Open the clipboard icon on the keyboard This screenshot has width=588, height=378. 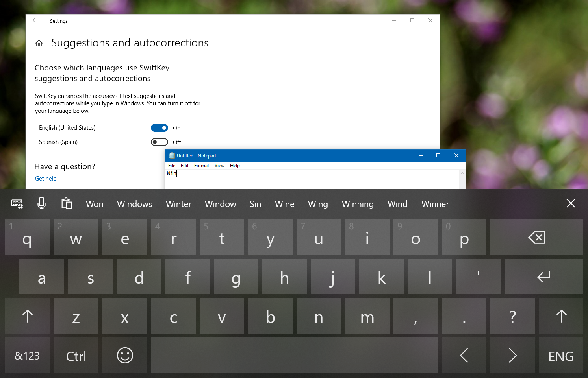point(67,204)
